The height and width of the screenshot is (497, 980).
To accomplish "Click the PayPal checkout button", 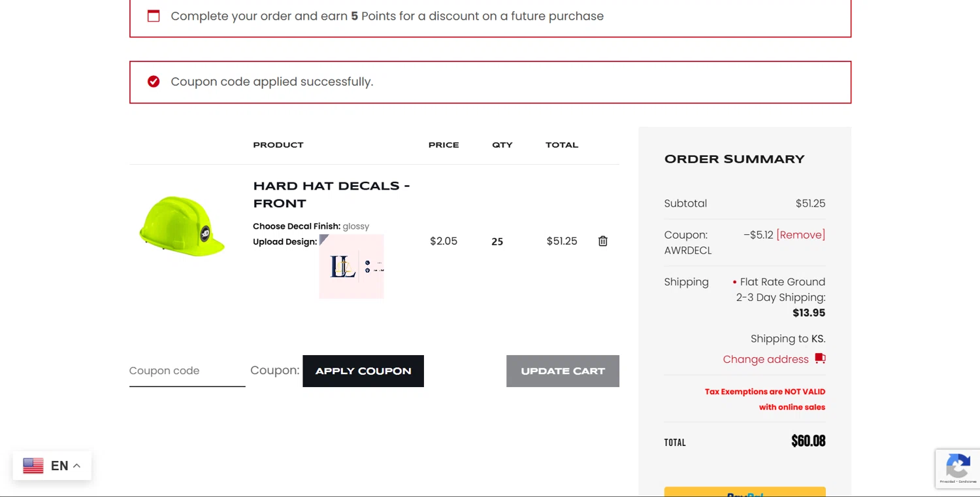I will click(x=745, y=492).
